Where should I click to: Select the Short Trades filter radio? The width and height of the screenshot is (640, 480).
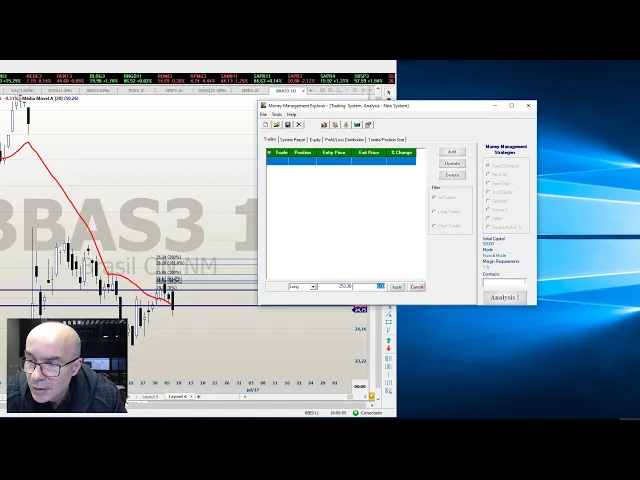[x=434, y=226]
